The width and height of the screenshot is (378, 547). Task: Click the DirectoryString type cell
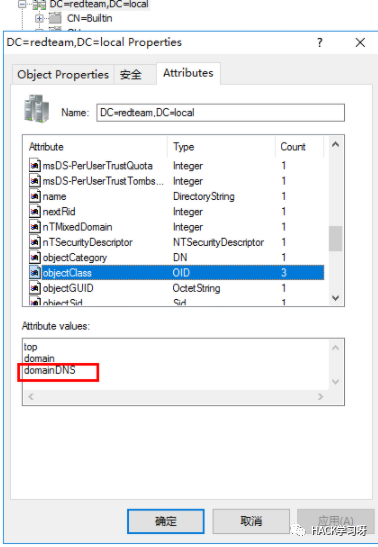point(204,196)
